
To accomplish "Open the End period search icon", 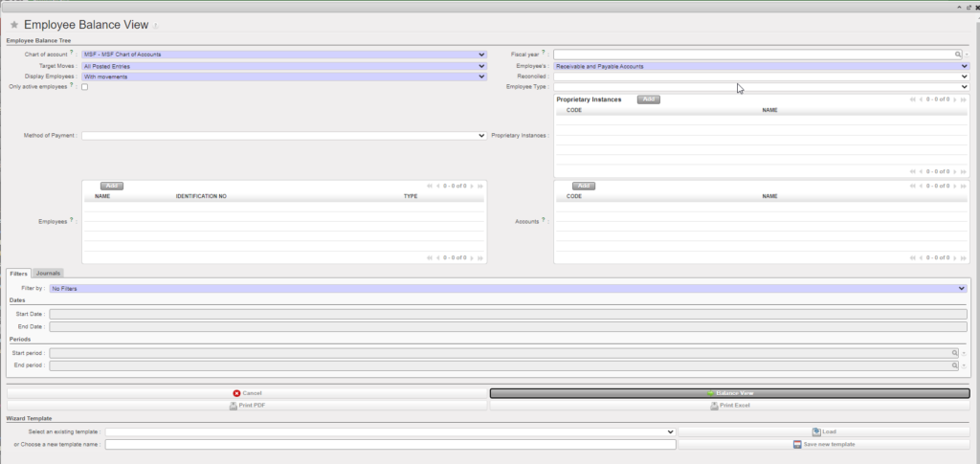I will (x=954, y=365).
